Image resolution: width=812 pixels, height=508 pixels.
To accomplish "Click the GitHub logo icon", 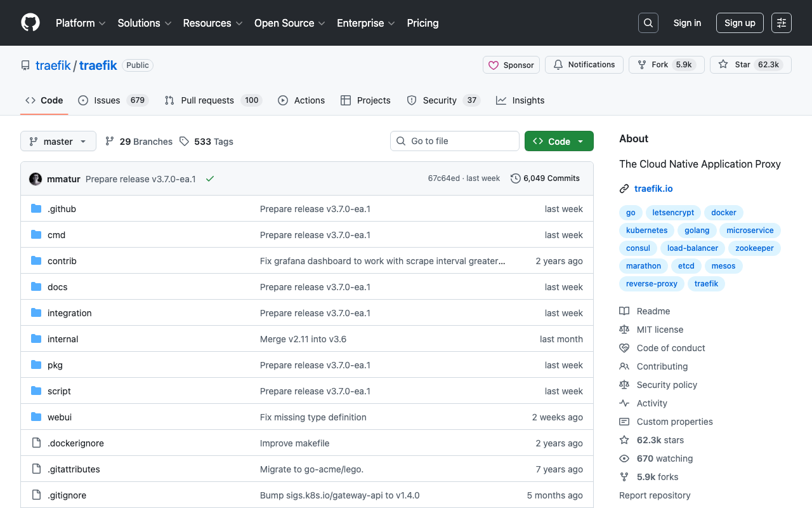I will point(30,23).
